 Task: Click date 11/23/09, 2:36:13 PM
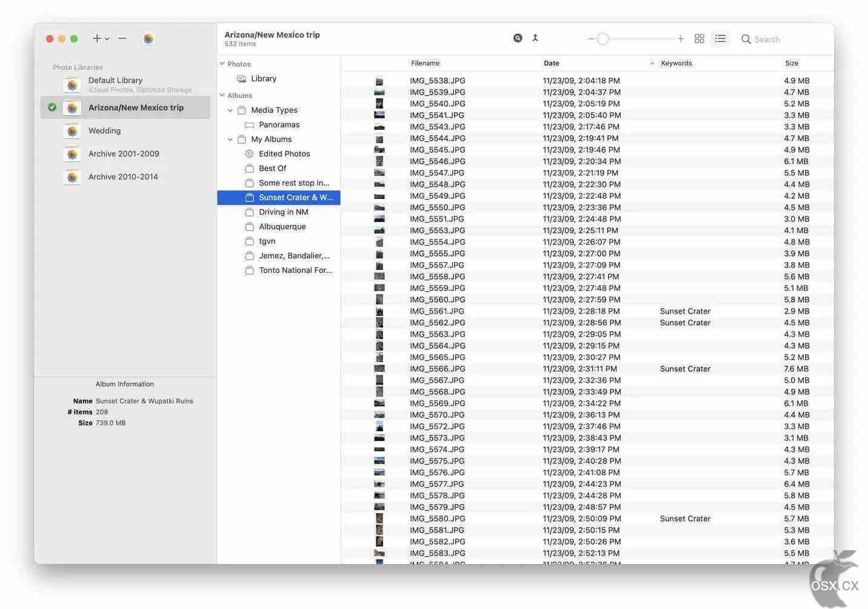tap(581, 415)
